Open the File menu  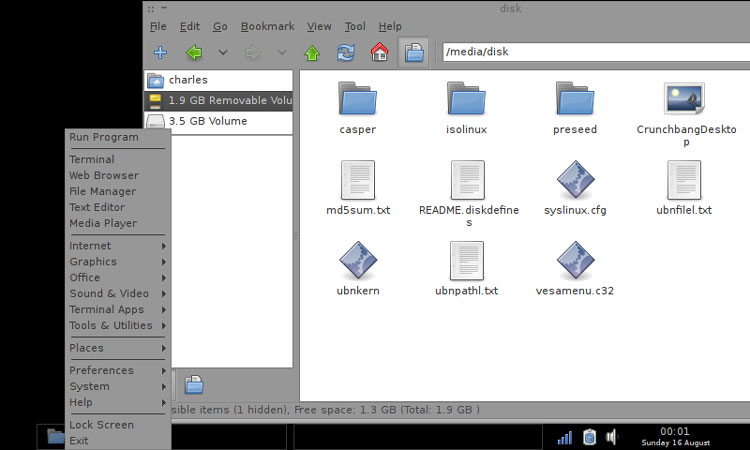coord(158,26)
